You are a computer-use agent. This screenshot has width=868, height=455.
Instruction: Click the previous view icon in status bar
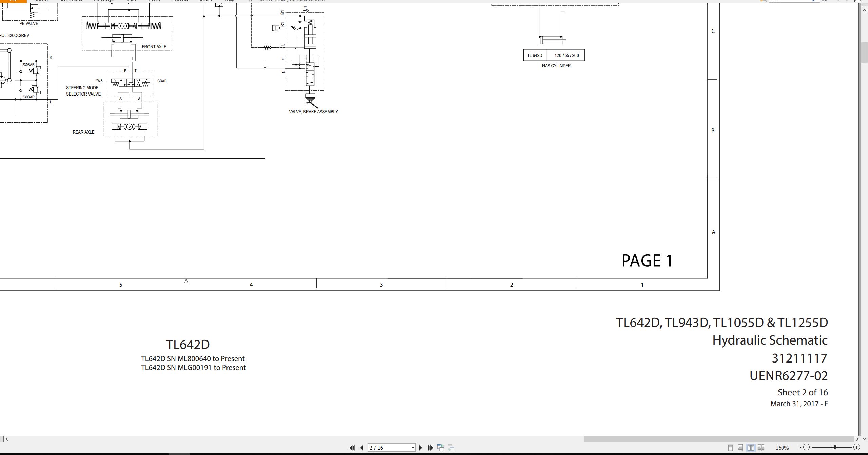coord(441,448)
